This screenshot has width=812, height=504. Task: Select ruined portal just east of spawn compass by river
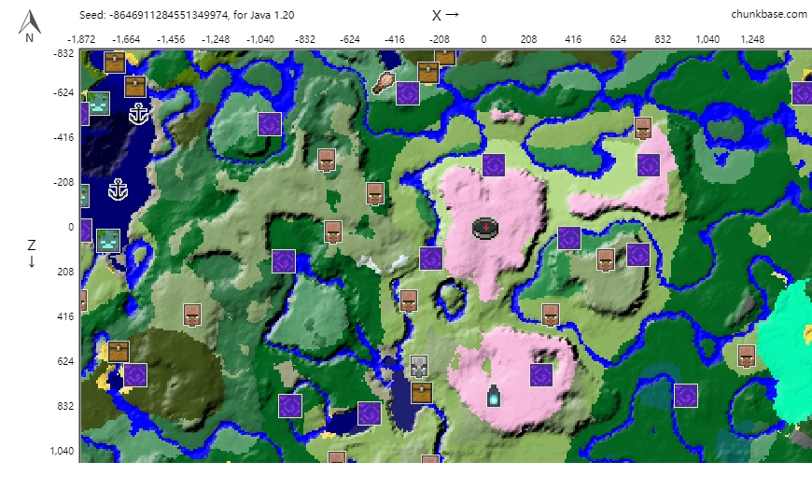pyautogui.click(x=569, y=238)
